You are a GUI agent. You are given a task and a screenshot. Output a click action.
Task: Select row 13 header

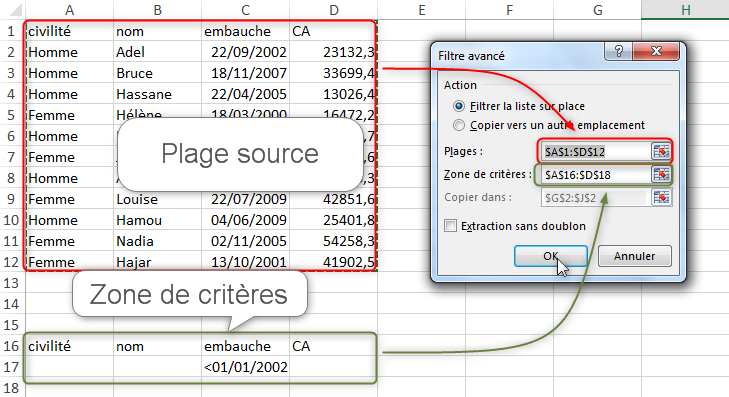(11, 283)
